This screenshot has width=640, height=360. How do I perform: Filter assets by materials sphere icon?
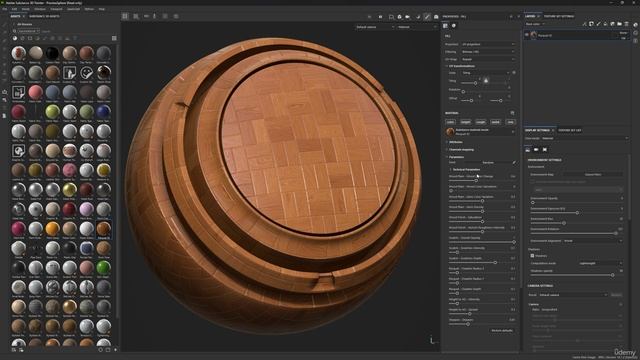click(x=15, y=38)
